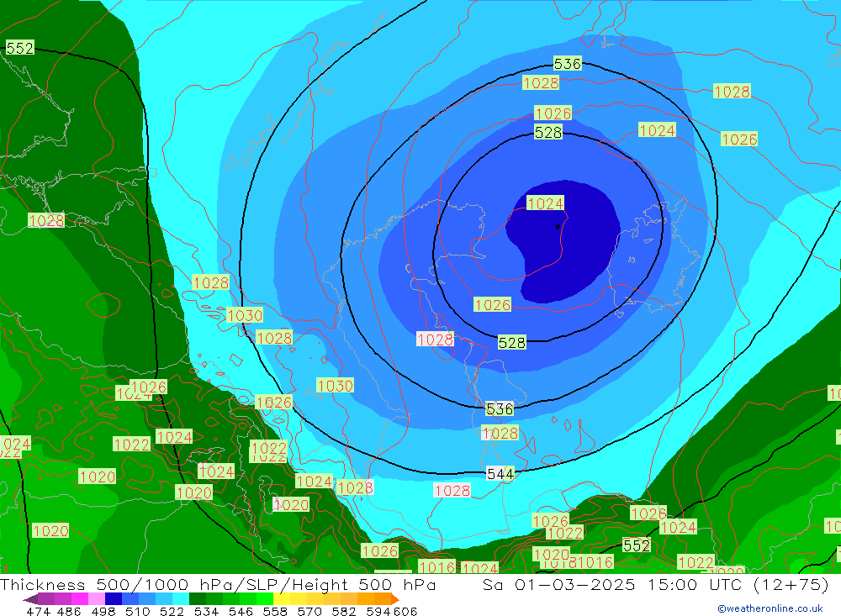
Task: Click the orange arrow end of the color scale
Action: click(x=395, y=599)
